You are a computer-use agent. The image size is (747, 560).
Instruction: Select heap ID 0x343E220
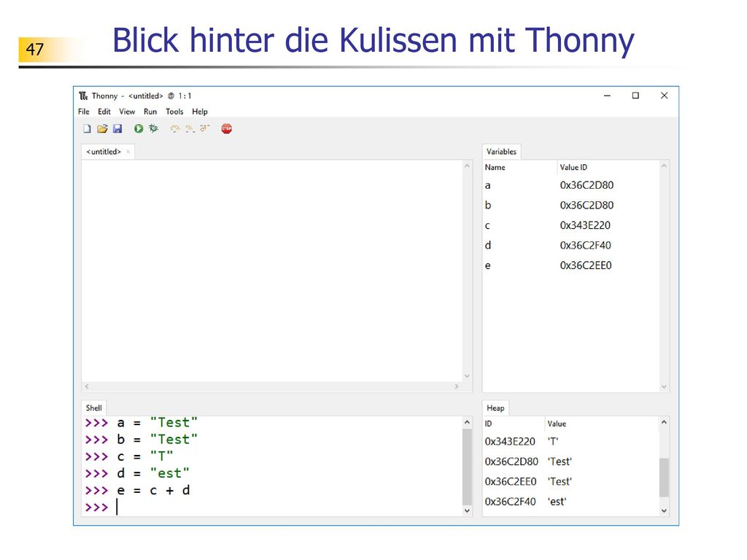point(510,441)
